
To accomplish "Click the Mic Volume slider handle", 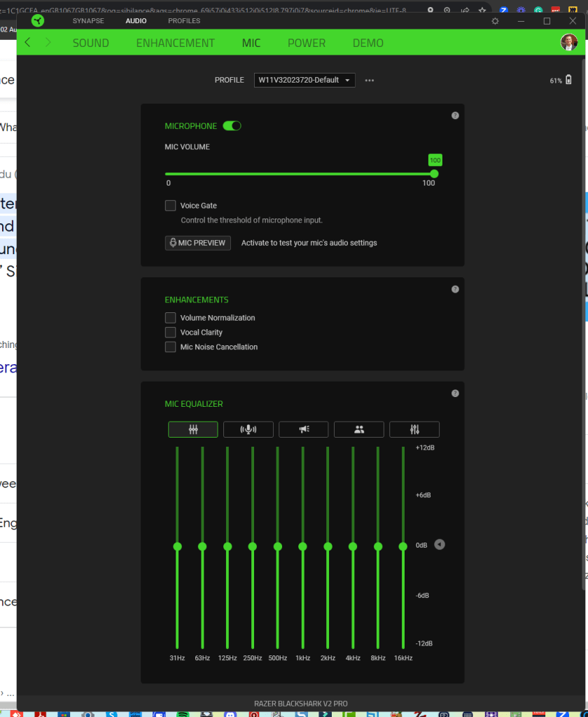I will click(x=435, y=174).
